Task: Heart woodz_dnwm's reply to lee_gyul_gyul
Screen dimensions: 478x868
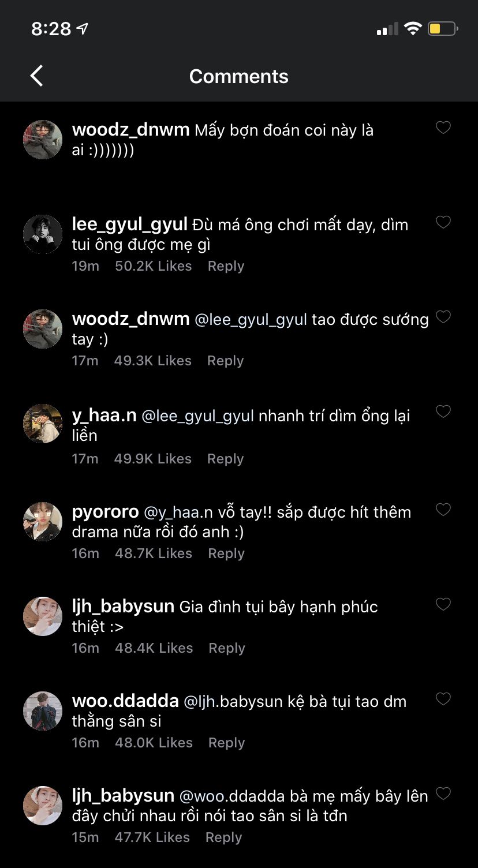Action: tap(443, 317)
